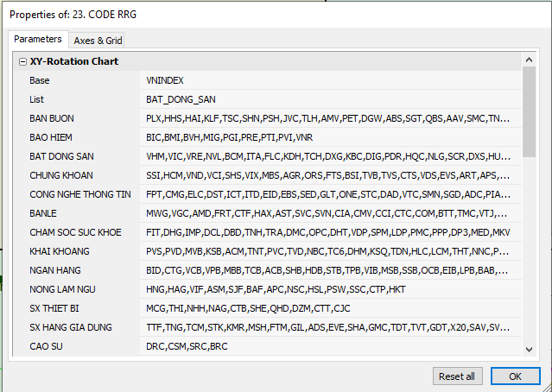Viewport: 552px width, 392px height.
Task: Select the BAO HIEM value BIC,BMI,BVH
Action: tap(330, 137)
